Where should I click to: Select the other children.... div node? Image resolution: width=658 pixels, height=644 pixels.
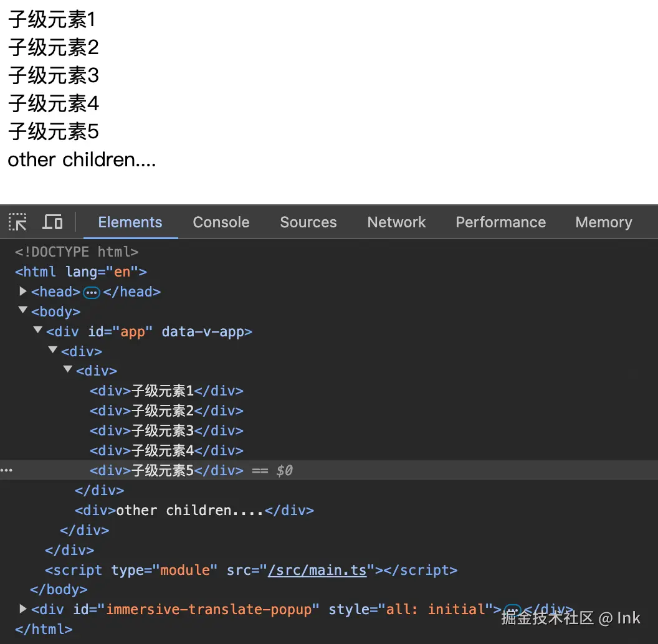pos(194,511)
